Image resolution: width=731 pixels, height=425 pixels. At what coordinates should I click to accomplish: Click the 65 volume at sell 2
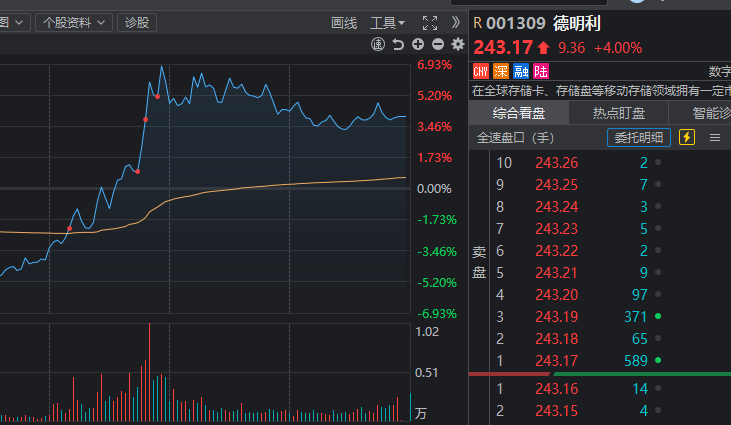click(640, 338)
